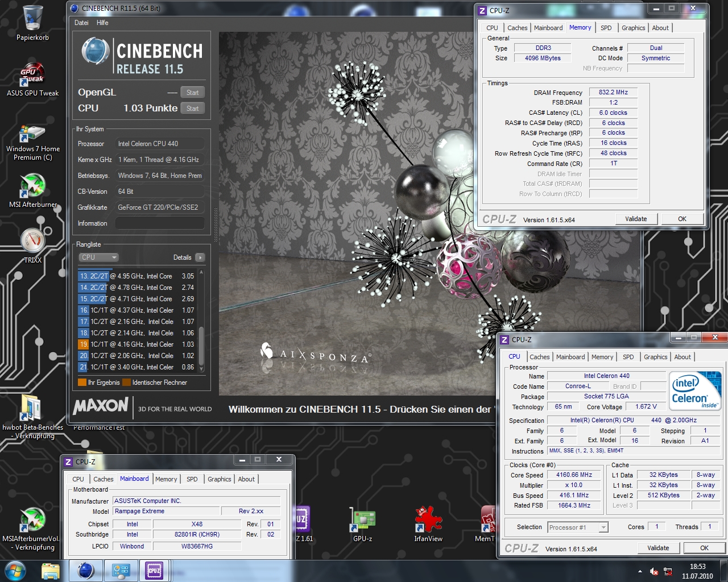Open SPD tab in CPU-Z memory window
This screenshot has height=582, width=728.
pyautogui.click(x=606, y=28)
